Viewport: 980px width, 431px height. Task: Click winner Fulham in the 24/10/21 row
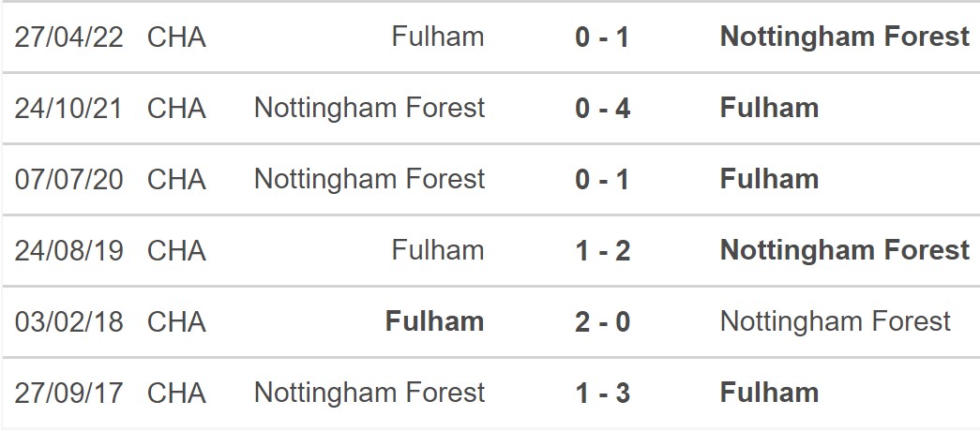(x=769, y=108)
